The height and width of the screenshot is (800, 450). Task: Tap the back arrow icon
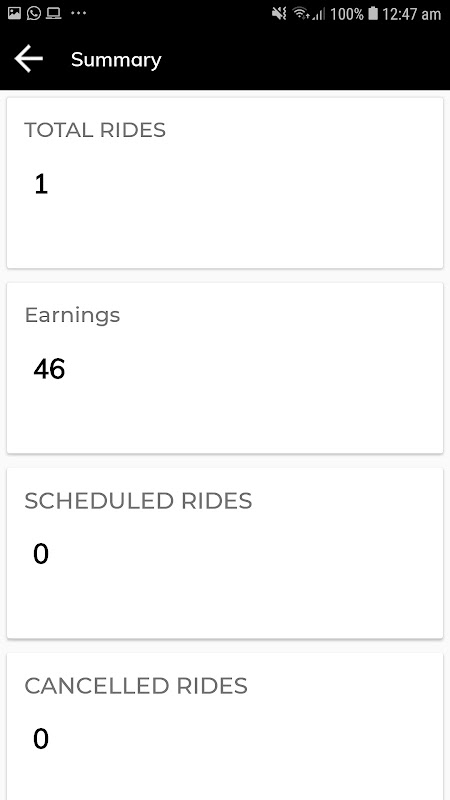click(x=29, y=59)
